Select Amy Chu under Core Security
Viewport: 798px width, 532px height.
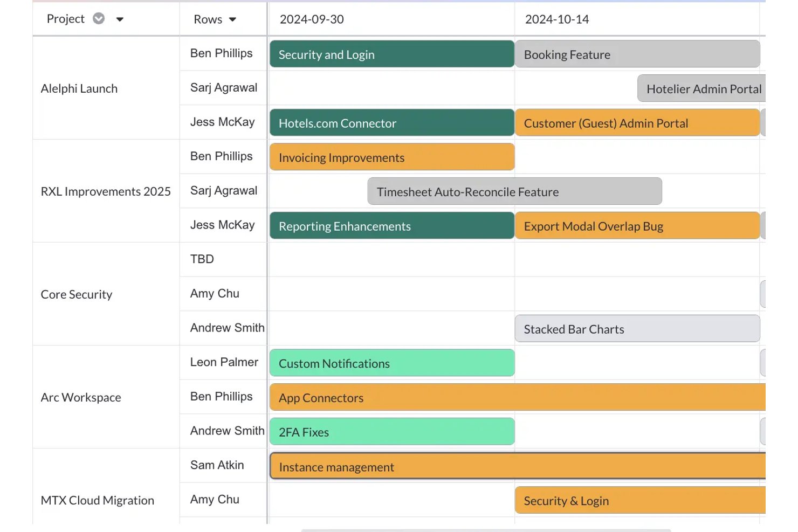tap(223, 294)
